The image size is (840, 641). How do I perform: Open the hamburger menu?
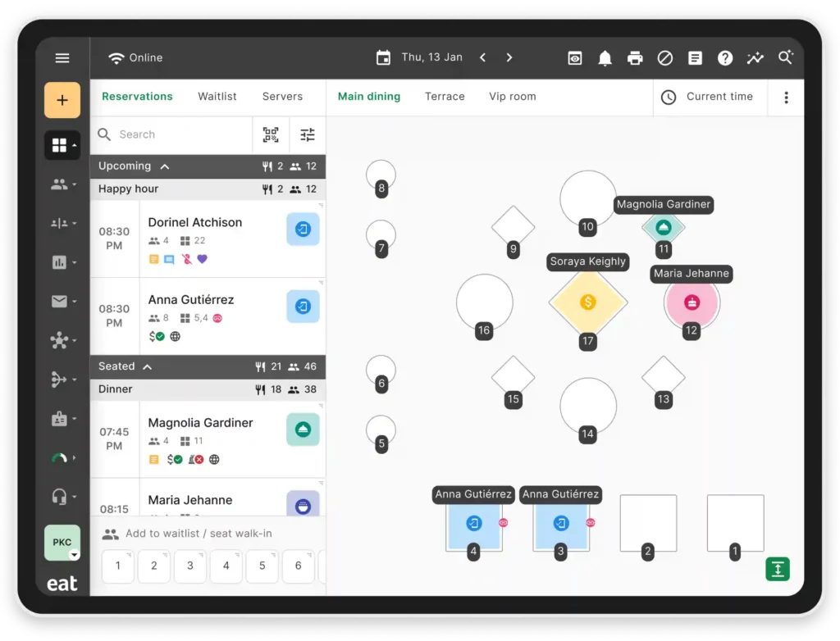pos(62,58)
